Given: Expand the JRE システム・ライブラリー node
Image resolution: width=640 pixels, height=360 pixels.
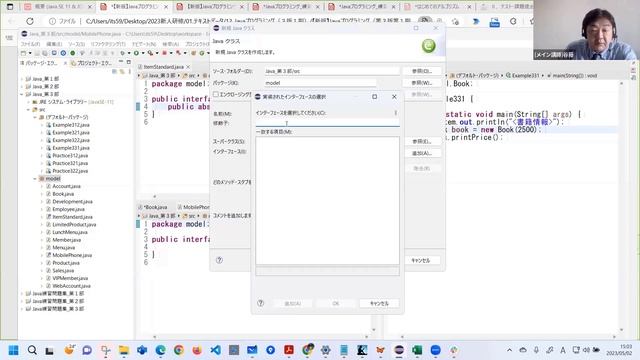Looking at the screenshot, I should coord(29,102).
